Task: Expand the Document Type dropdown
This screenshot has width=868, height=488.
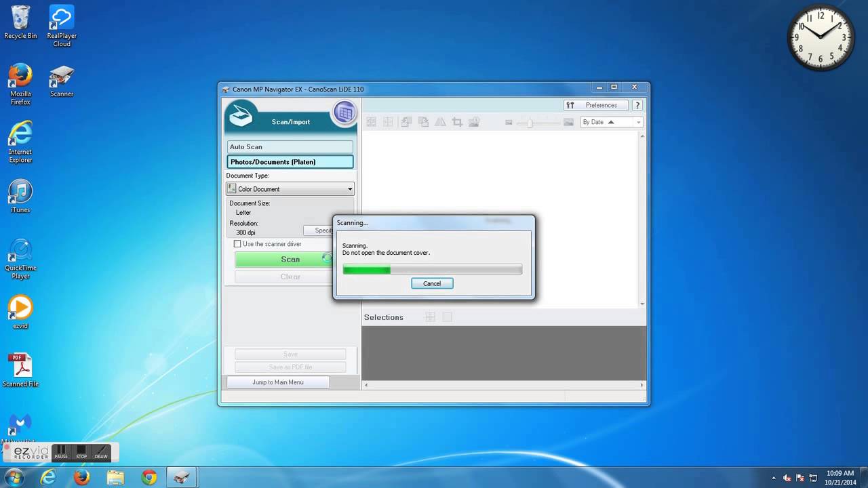Action: (x=350, y=189)
